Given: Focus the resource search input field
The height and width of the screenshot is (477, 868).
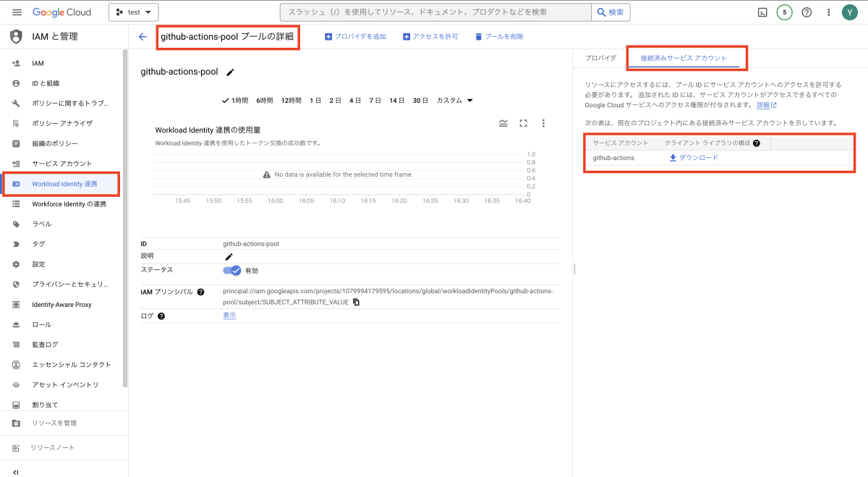Looking at the screenshot, I should click(435, 12).
